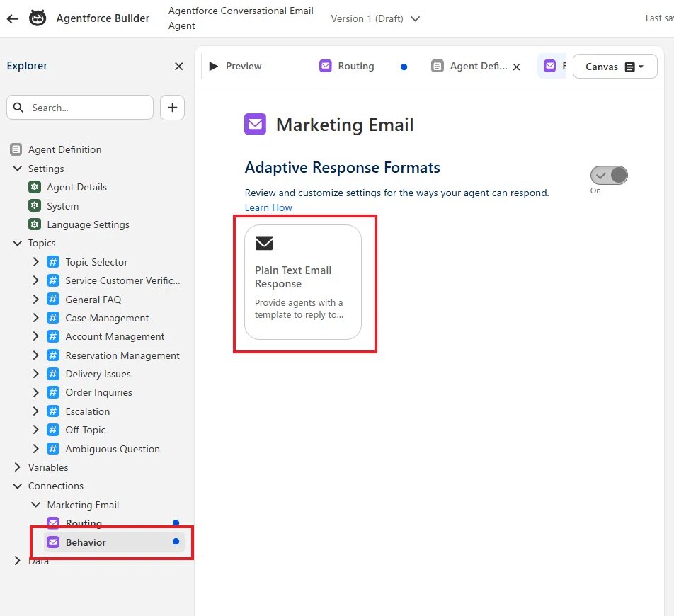This screenshot has height=616, width=674.
Task: Click the Delivery Issues hash icon
Action: tap(53, 374)
